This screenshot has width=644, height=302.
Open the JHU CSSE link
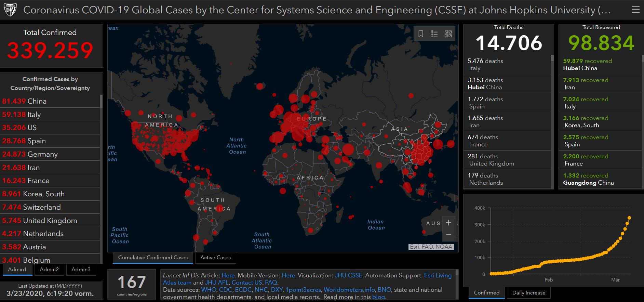click(348, 275)
